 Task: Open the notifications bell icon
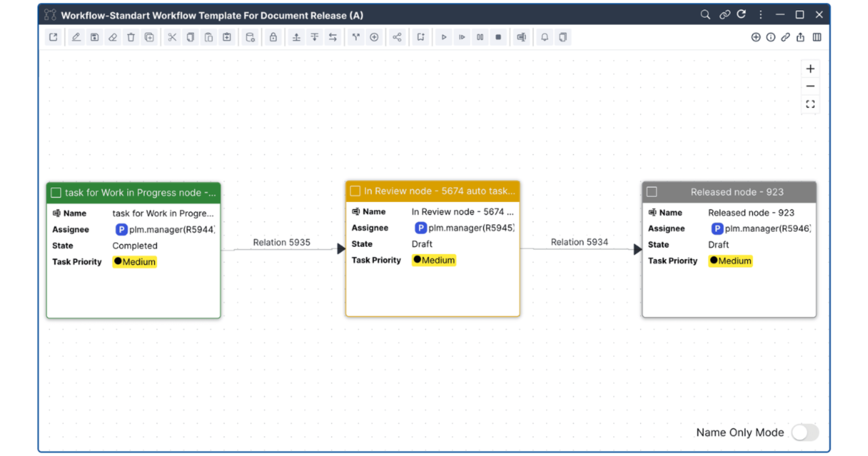(x=545, y=37)
